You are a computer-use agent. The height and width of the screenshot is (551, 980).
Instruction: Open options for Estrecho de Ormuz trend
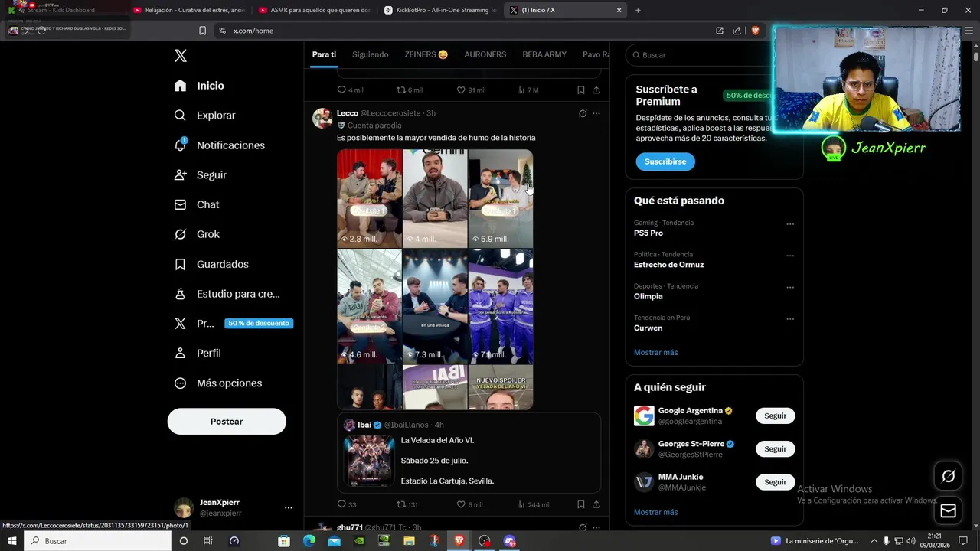[x=790, y=256]
